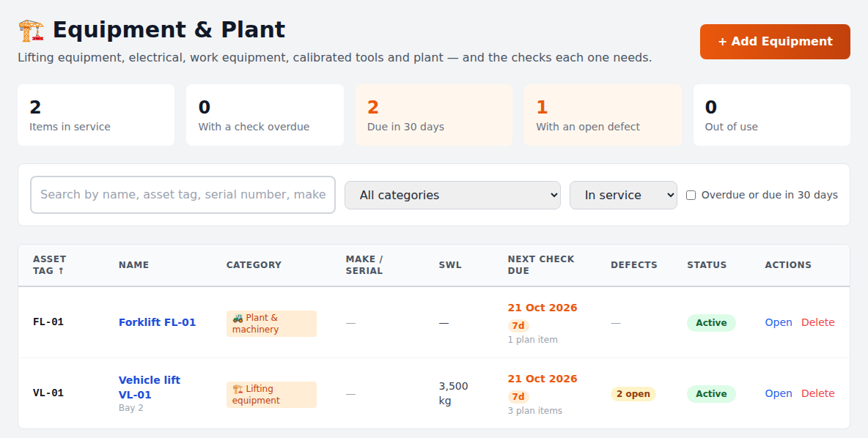Sort by the Status column header
The width and height of the screenshot is (868, 438).
(x=707, y=265)
